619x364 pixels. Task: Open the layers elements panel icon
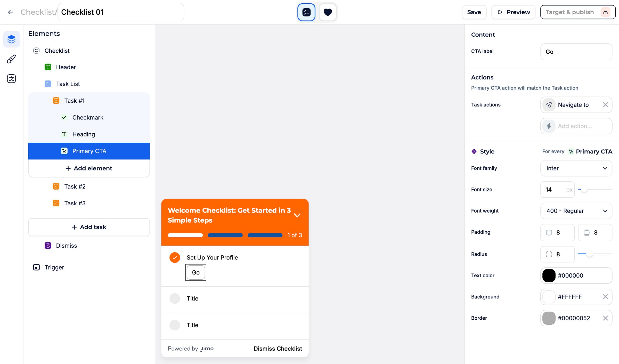(x=11, y=39)
